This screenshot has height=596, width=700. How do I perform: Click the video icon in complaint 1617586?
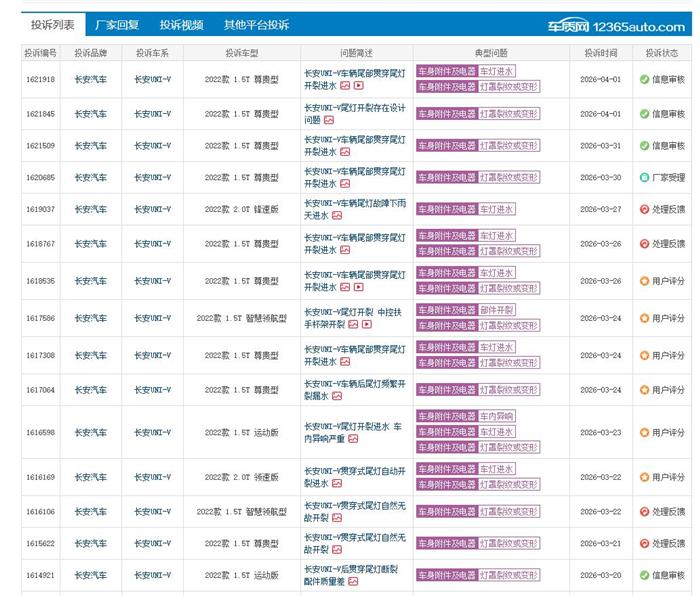(x=367, y=325)
